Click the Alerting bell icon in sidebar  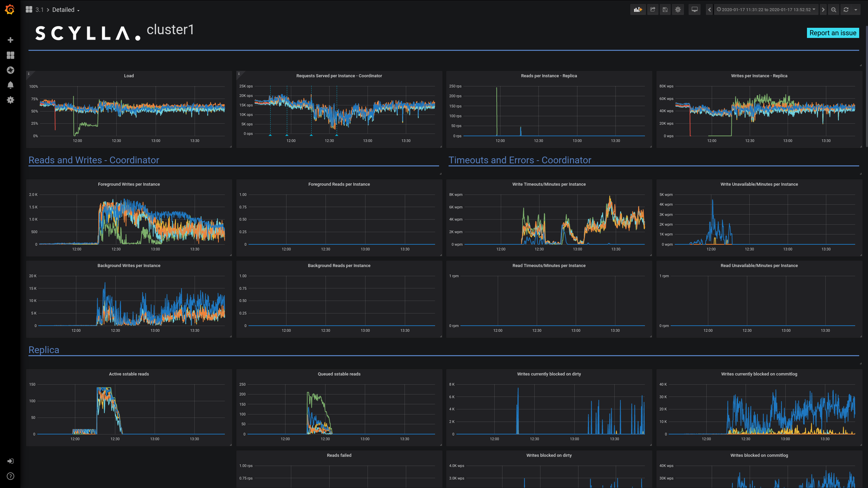(x=11, y=85)
